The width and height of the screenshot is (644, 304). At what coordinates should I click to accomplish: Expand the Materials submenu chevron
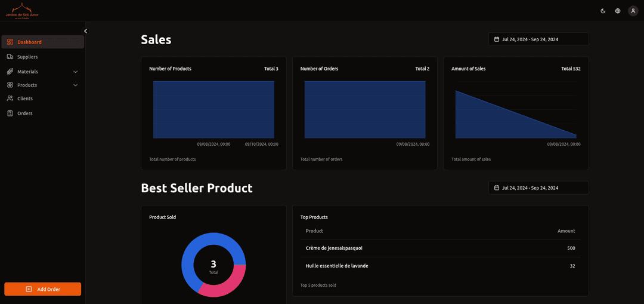(76, 72)
